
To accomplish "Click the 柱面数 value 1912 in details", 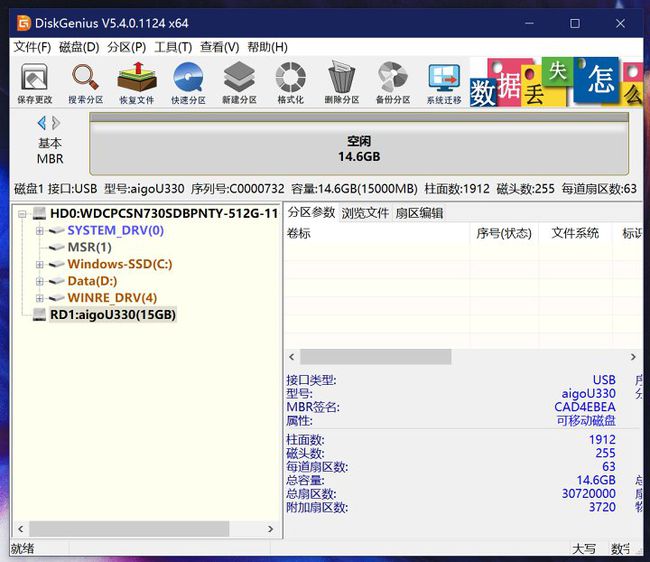I will pyautogui.click(x=602, y=439).
